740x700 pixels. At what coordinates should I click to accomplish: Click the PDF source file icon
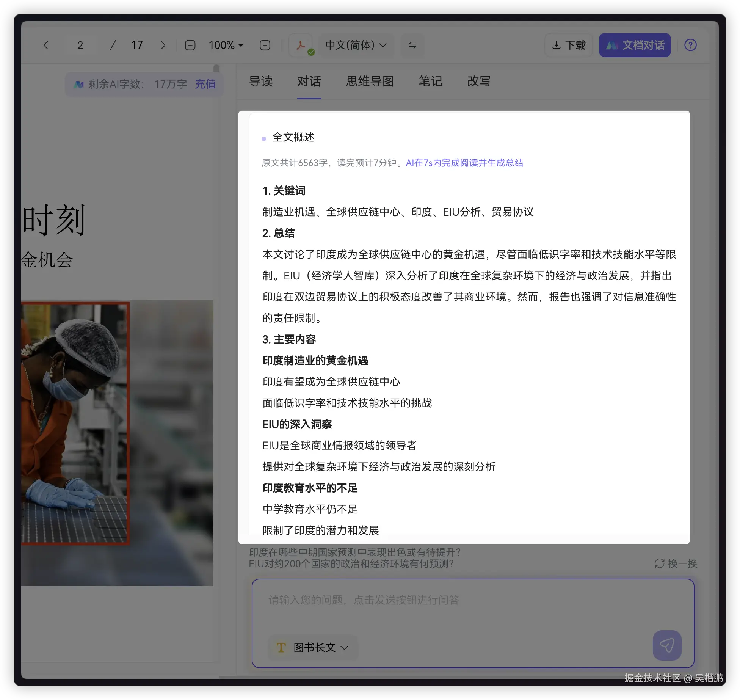tap(301, 45)
